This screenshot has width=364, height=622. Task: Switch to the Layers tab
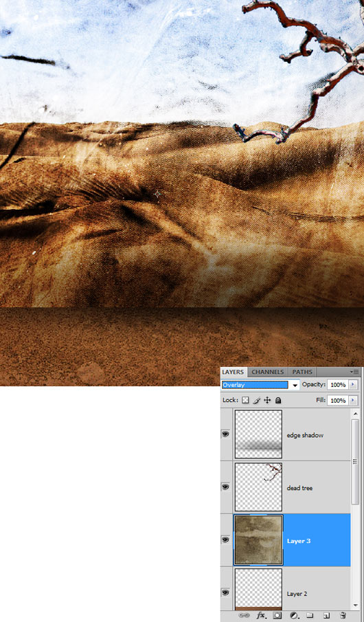pos(233,372)
